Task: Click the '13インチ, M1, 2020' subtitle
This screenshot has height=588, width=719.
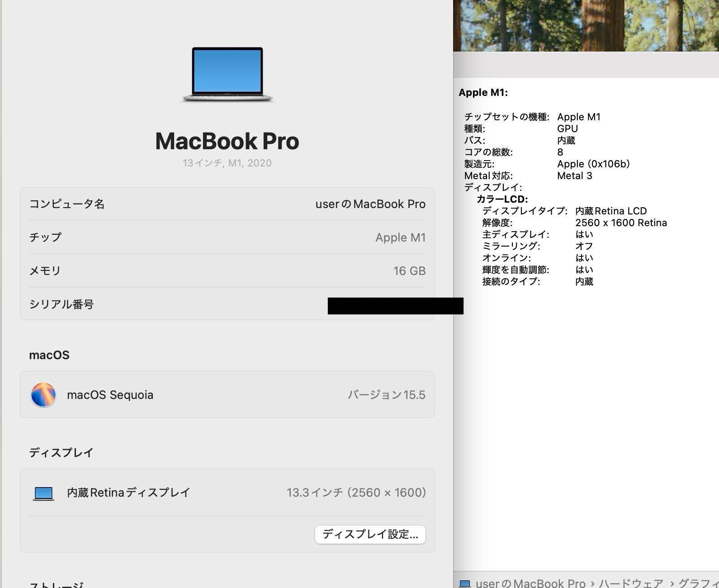Action: click(x=227, y=163)
